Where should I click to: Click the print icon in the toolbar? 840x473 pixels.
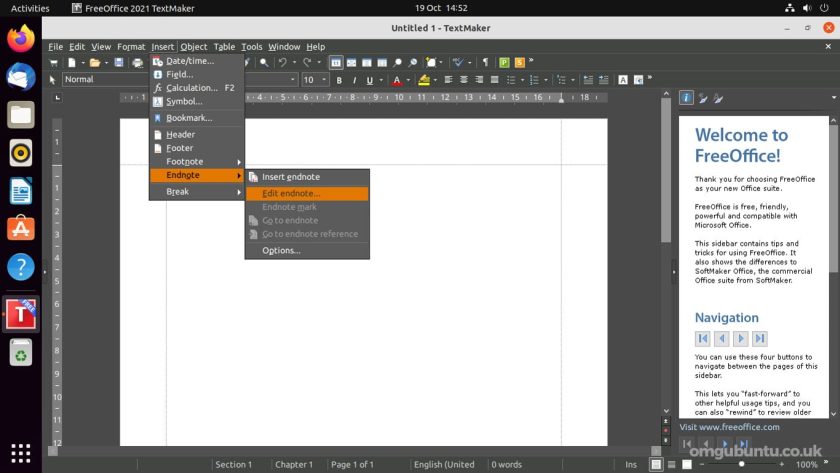(138, 63)
